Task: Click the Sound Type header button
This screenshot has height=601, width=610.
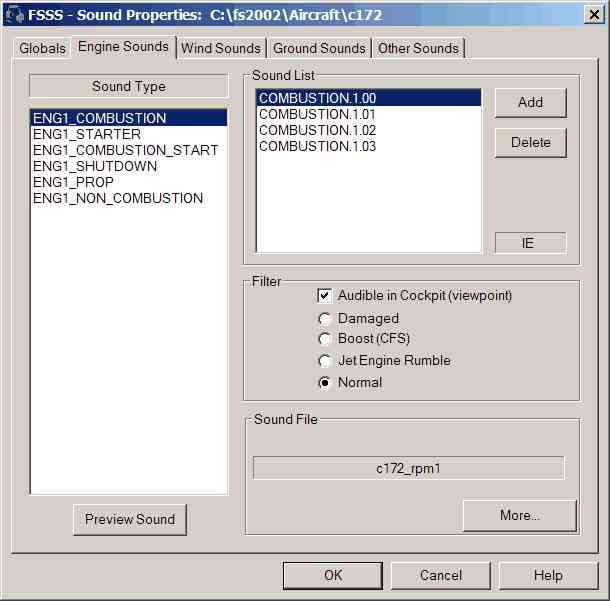Action: (x=129, y=86)
